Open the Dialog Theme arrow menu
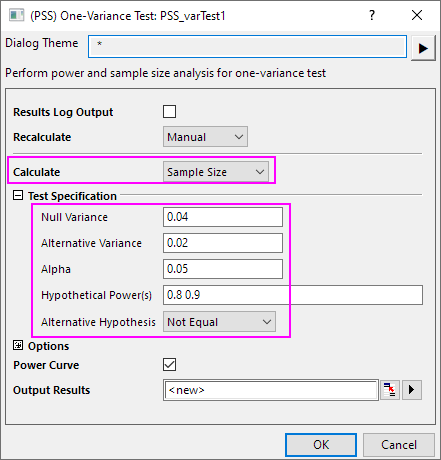441x460 pixels. [423, 48]
